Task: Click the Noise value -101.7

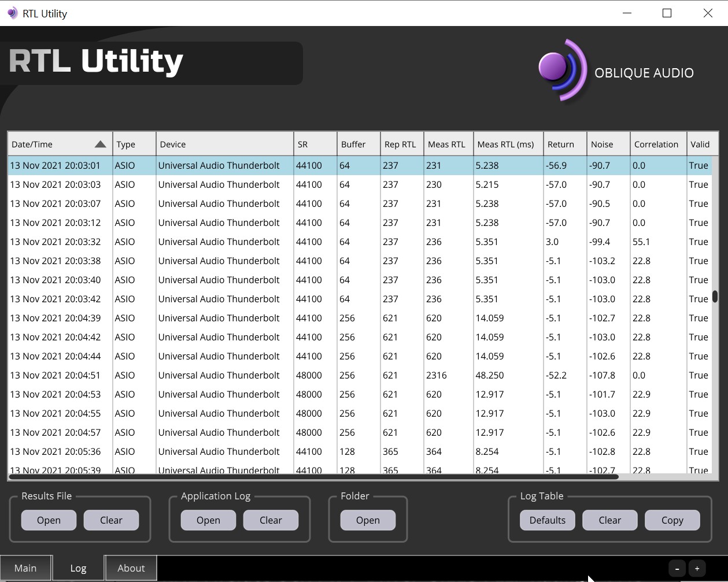Action: [603, 394]
